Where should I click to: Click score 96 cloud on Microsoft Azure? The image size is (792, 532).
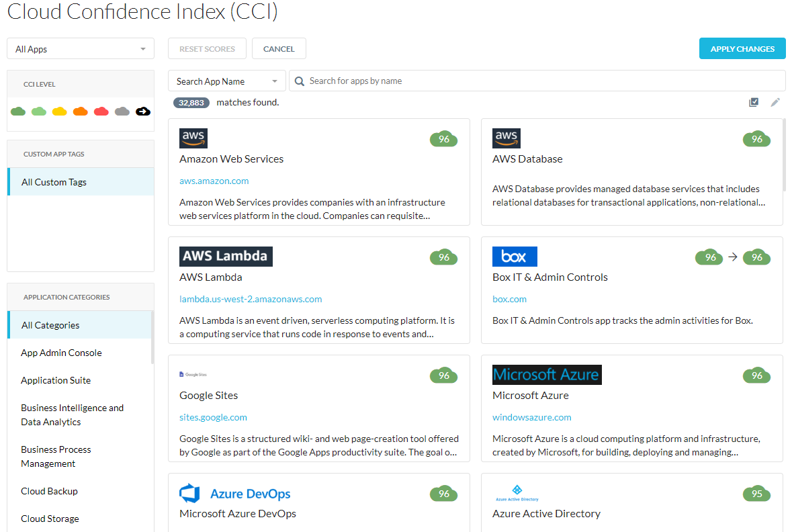756,375
